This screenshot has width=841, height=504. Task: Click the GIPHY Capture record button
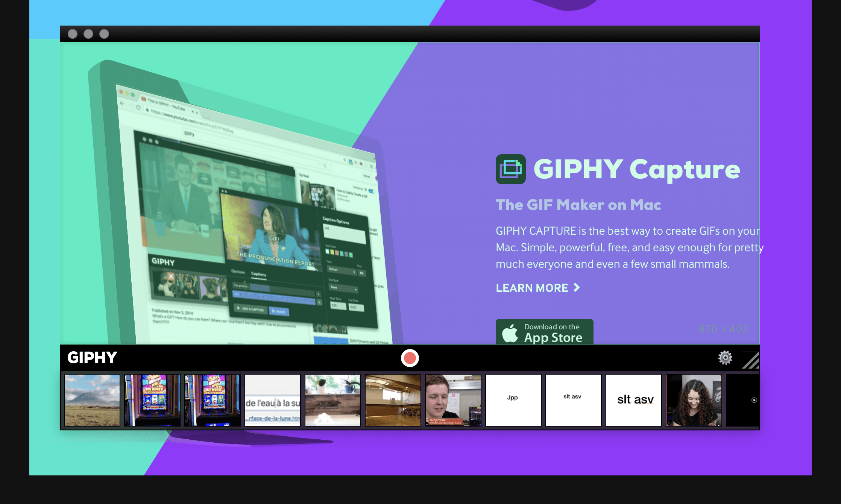coord(410,358)
